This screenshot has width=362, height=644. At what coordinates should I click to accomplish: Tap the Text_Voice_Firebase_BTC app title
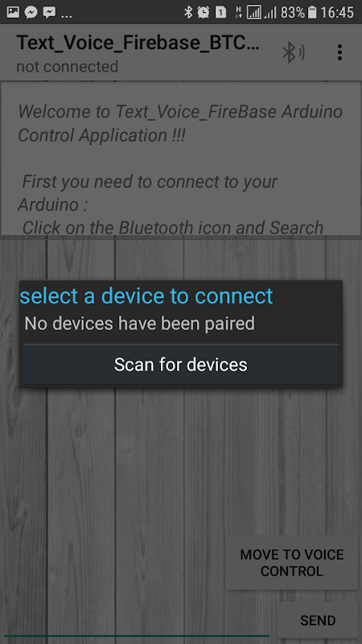click(x=138, y=43)
